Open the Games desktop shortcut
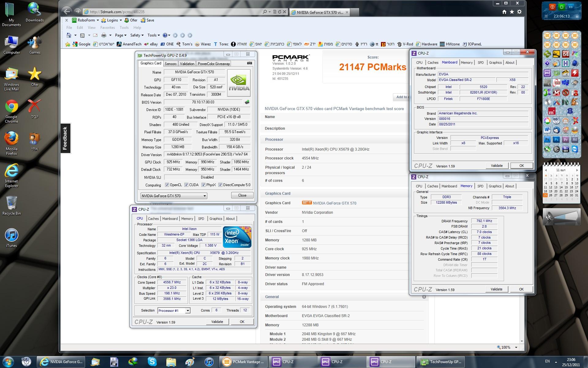The image size is (588, 368). [x=35, y=44]
